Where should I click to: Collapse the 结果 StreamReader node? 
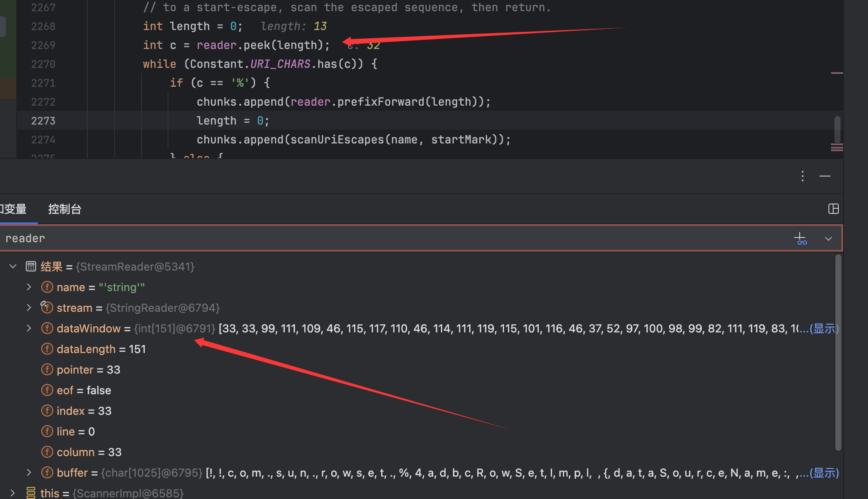tap(13, 267)
